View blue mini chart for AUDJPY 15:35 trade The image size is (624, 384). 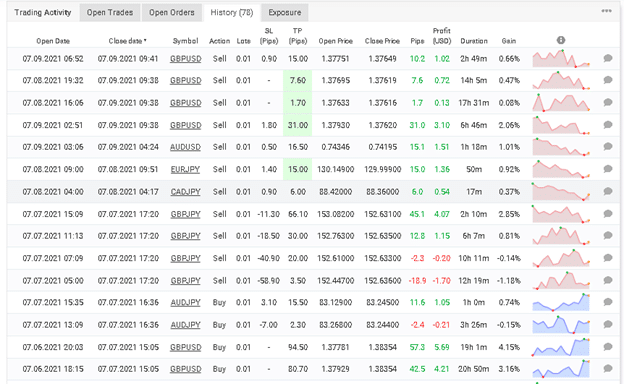(x=561, y=302)
